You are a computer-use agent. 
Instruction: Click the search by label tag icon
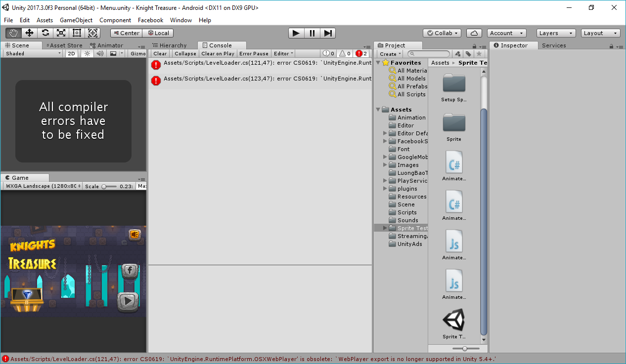(468, 54)
